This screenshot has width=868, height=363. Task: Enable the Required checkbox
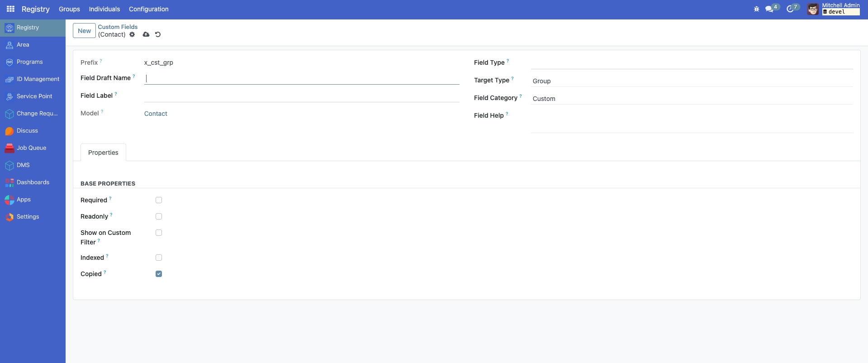click(159, 200)
